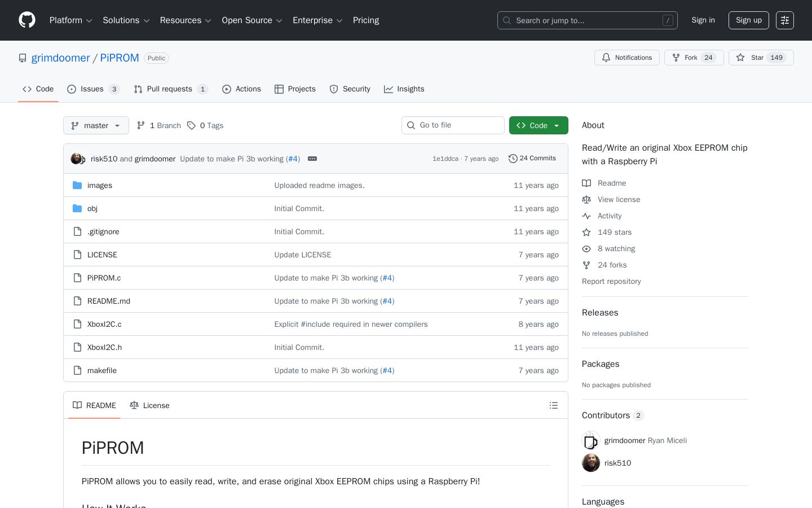
Task: Open the README outline icon
Action: tap(554, 405)
